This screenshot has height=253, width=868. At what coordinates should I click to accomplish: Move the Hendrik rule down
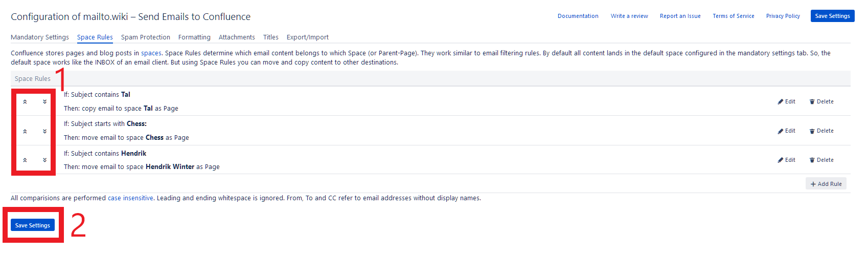click(44, 160)
